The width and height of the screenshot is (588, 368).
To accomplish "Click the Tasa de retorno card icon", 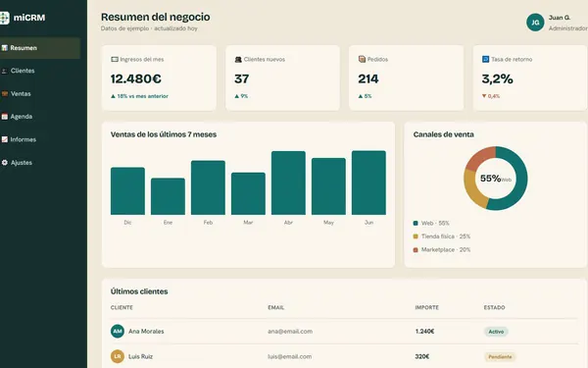I will [485, 59].
